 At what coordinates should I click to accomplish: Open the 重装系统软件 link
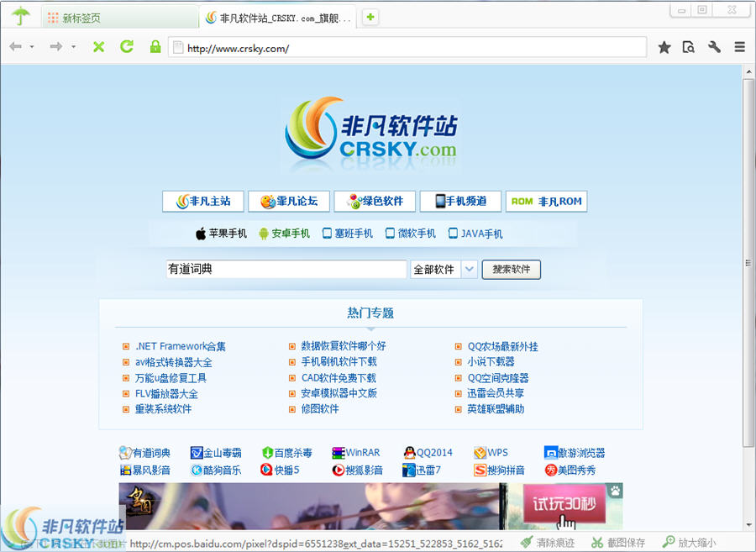pyautogui.click(x=163, y=409)
